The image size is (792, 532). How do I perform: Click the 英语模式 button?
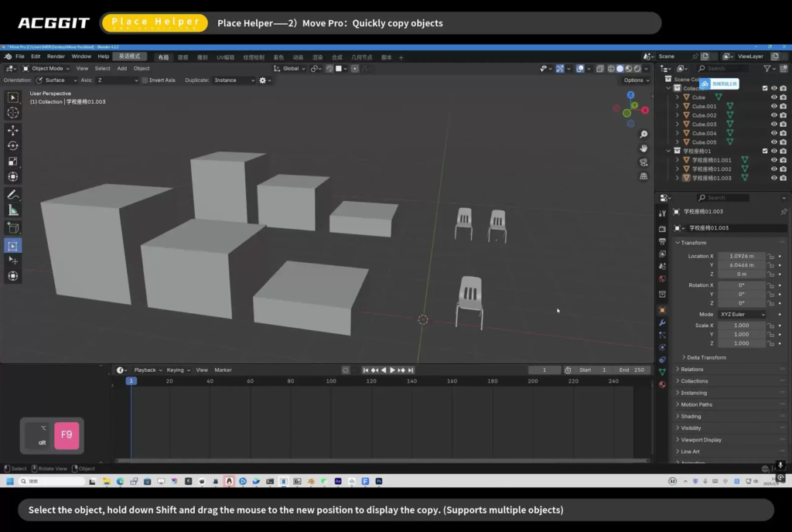point(129,56)
